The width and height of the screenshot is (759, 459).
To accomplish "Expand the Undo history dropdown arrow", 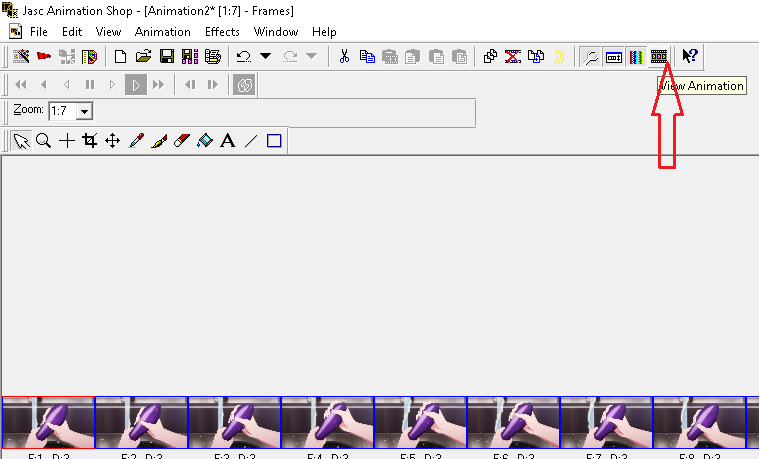I will tap(265, 56).
